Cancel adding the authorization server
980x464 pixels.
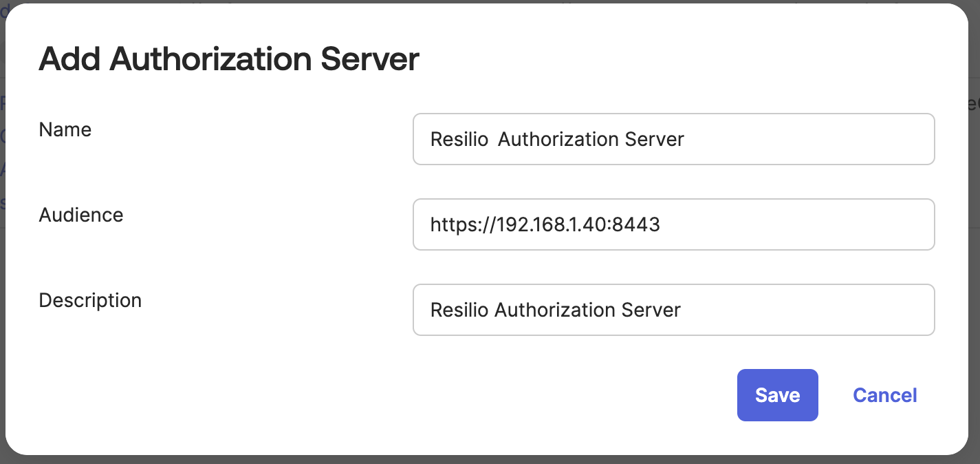pos(884,395)
